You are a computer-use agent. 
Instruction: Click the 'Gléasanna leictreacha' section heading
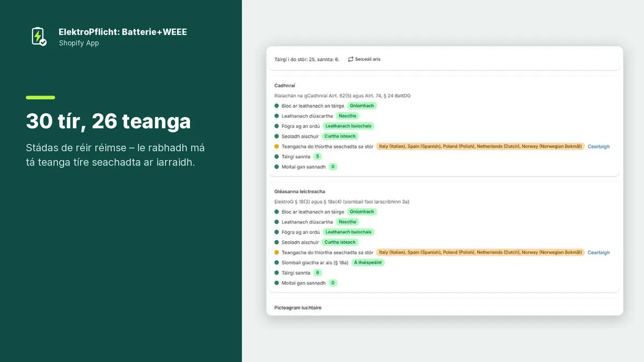299,191
